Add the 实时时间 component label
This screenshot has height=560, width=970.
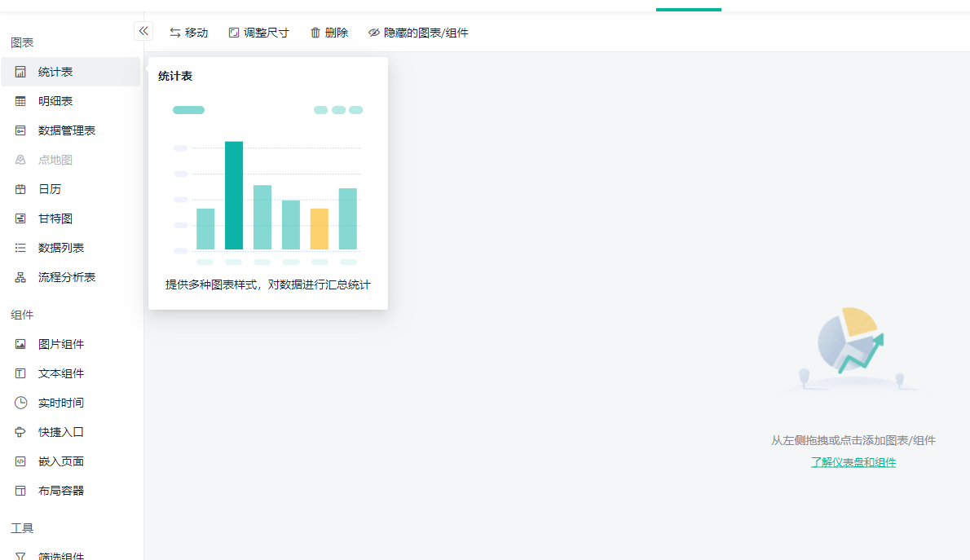point(60,403)
